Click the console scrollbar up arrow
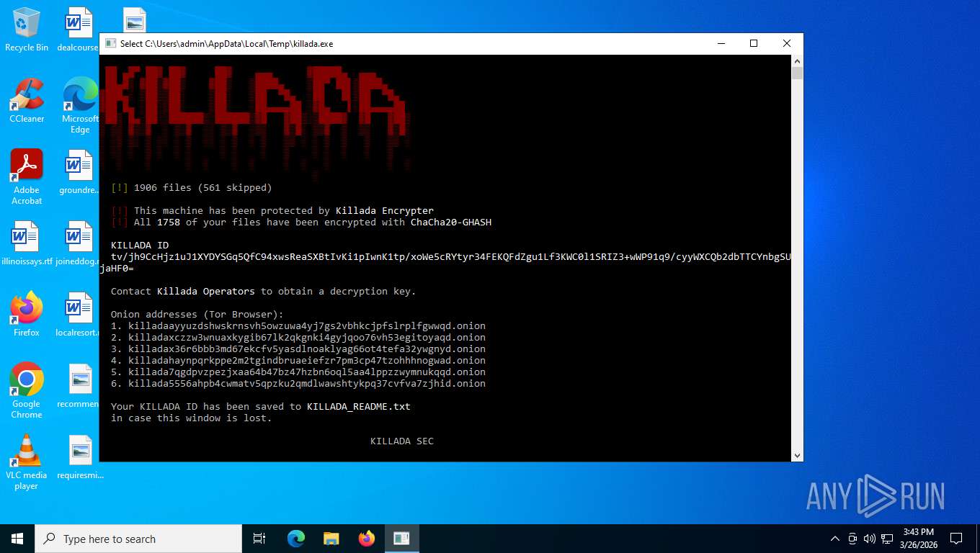 click(797, 60)
